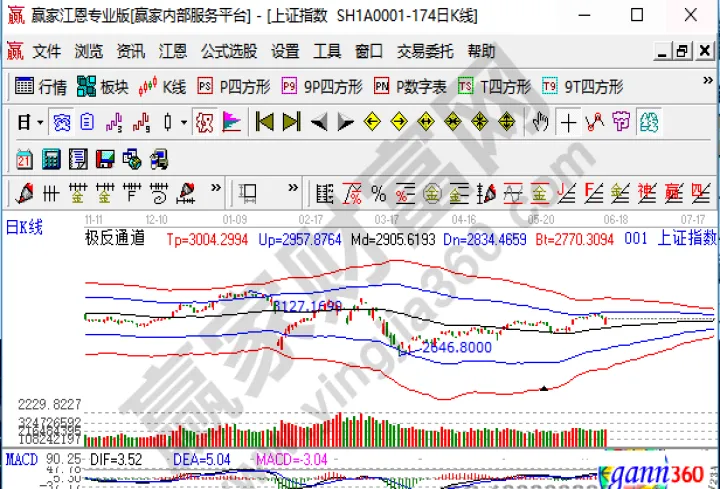
Task: Open the notebook notes icon
Action: pos(78,159)
